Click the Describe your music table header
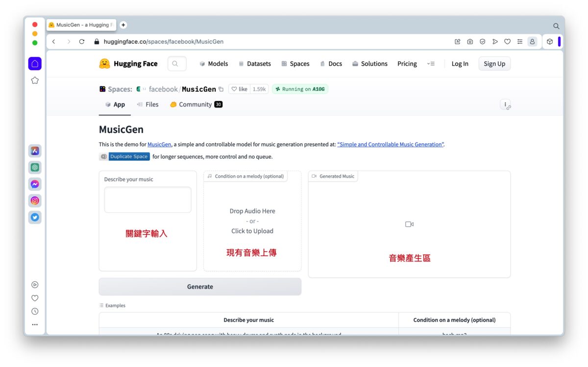 click(248, 320)
